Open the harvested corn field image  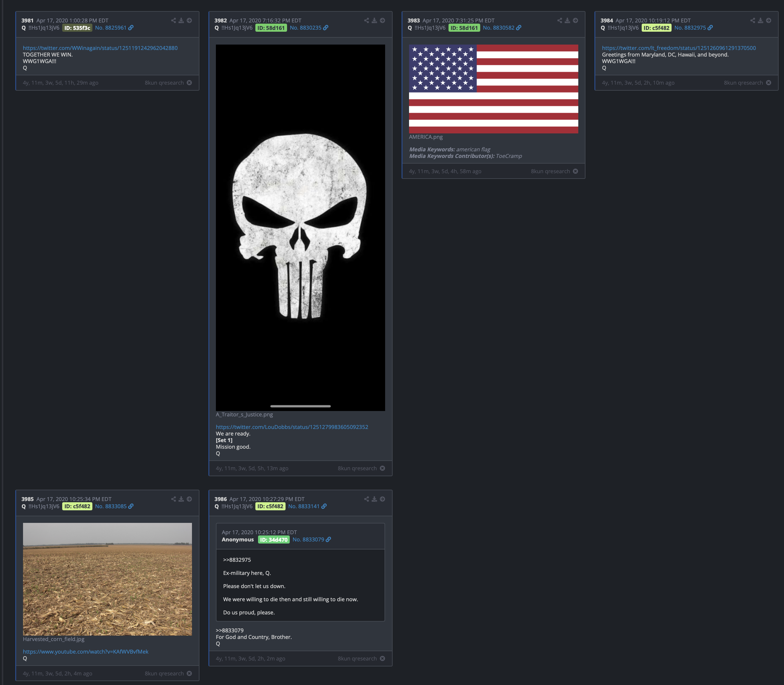click(107, 579)
